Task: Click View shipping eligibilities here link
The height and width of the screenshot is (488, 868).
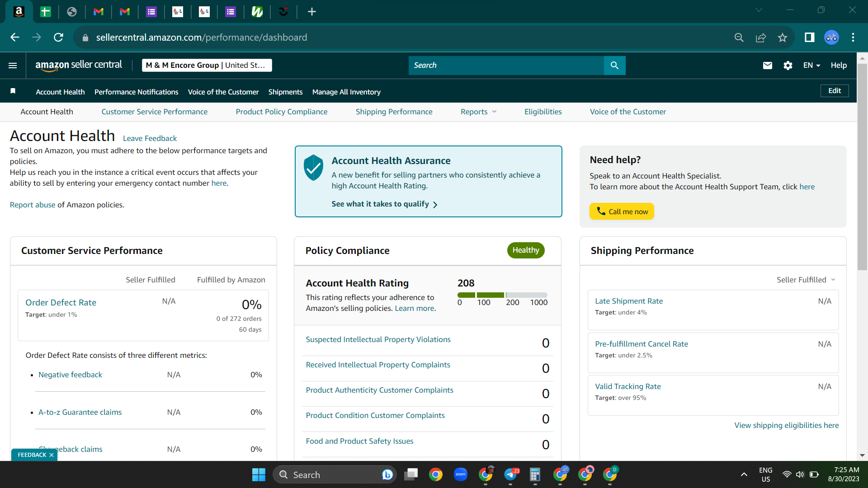Action: [x=787, y=425]
